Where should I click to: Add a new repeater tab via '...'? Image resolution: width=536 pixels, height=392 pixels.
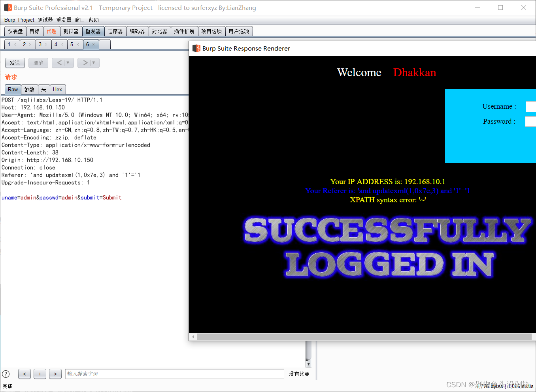[104, 44]
